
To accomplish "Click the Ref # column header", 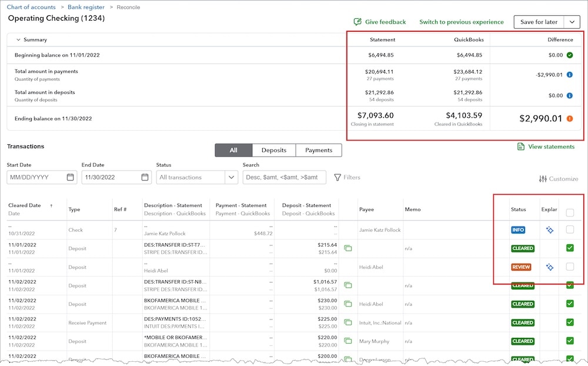I will point(120,209).
